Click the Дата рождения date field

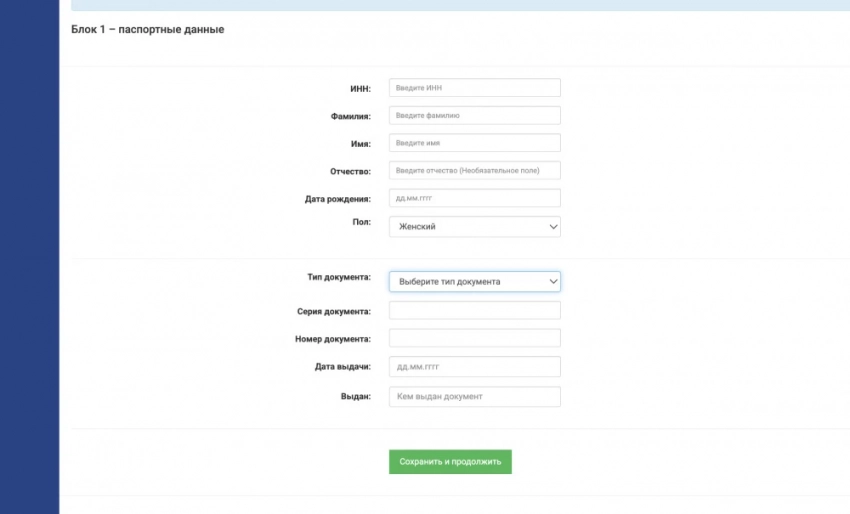(474, 199)
